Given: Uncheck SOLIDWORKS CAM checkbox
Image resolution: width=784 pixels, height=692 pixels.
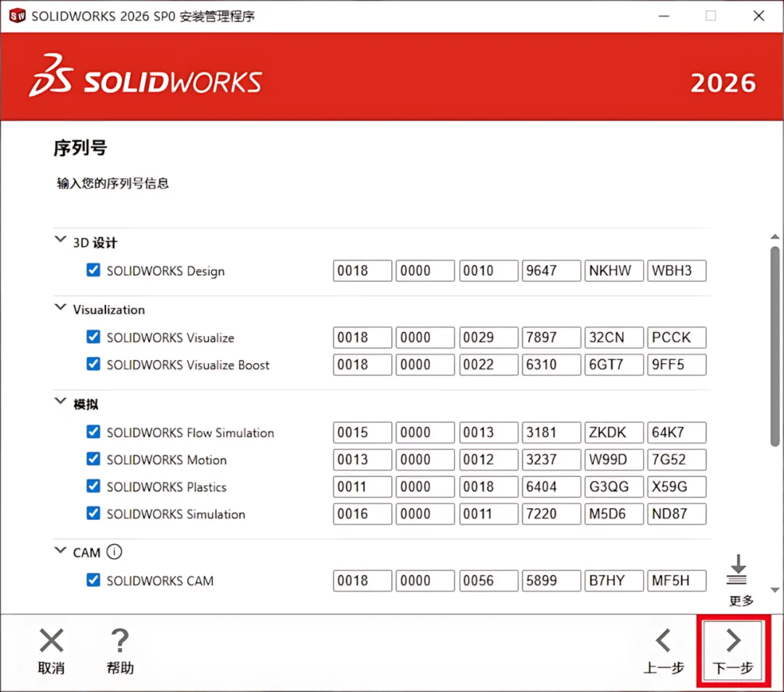Looking at the screenshot, I should click(93, 580).
